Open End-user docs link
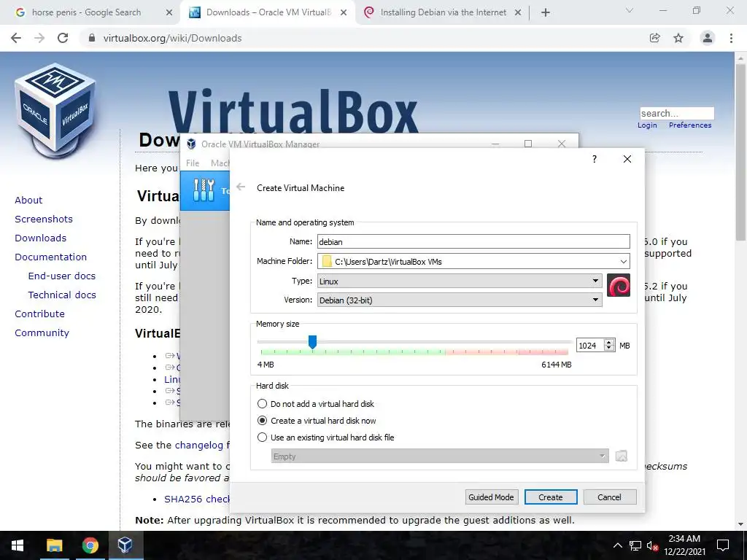This screenshot has width=747, height=560. tap(62, 276)
